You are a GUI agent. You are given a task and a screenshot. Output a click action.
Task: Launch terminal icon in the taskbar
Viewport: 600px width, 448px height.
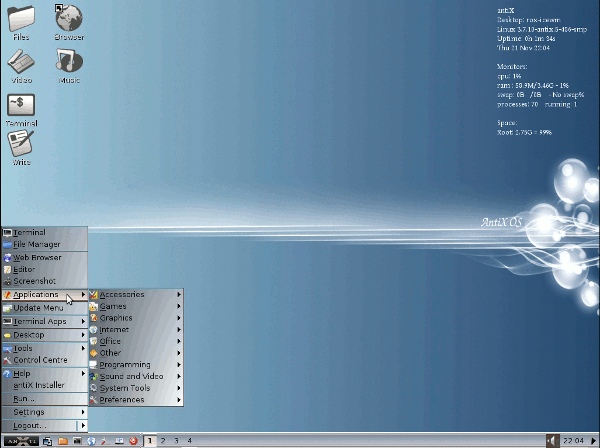[77, 441]
